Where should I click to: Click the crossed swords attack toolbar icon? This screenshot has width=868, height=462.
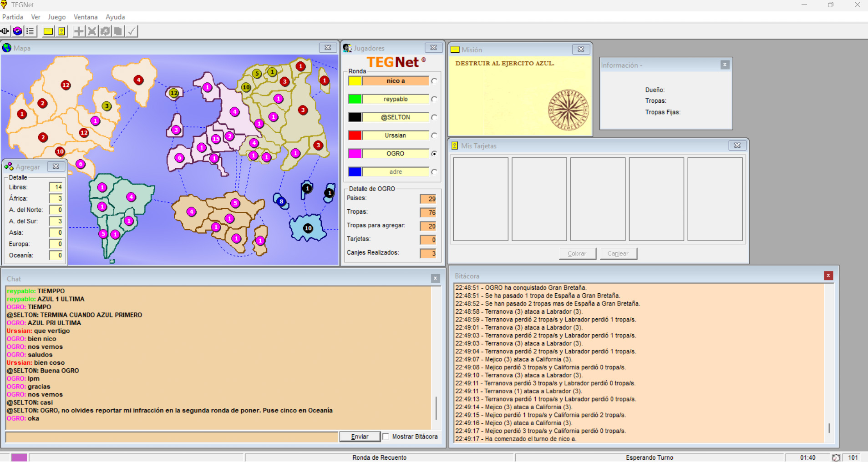[92, 31]
